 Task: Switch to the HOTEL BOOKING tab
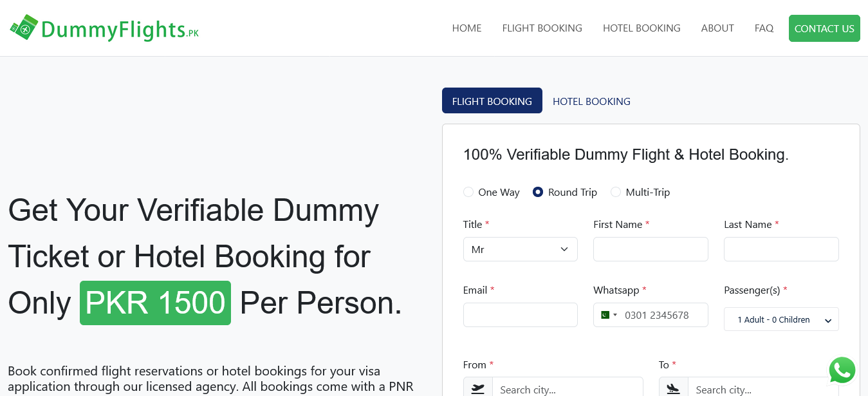pos(591,101)
